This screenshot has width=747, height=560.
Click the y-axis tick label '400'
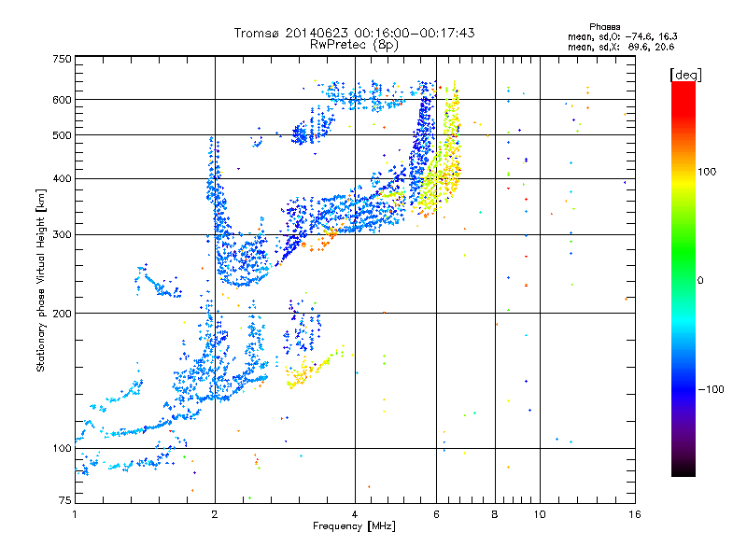(63, 179)
